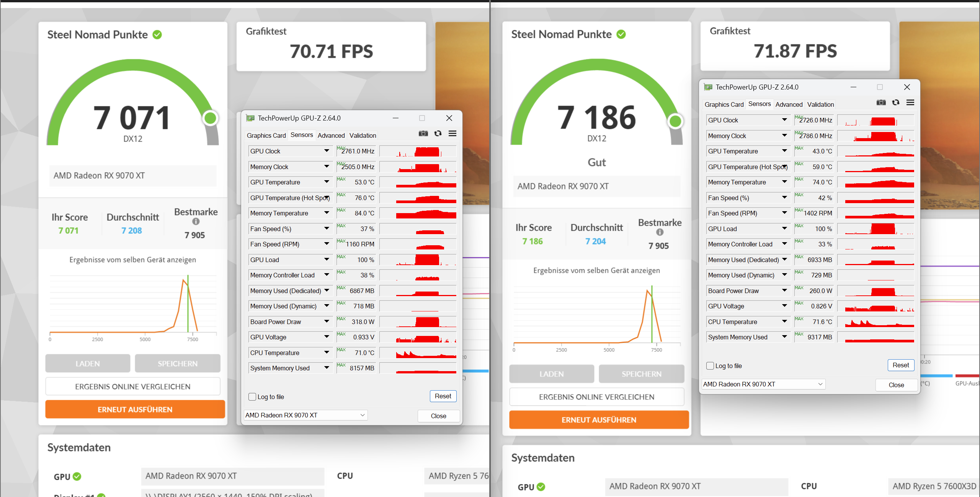Click right ERGEBNIS ONLINE VERGLEICHEN button

click(x=596, y=397)
